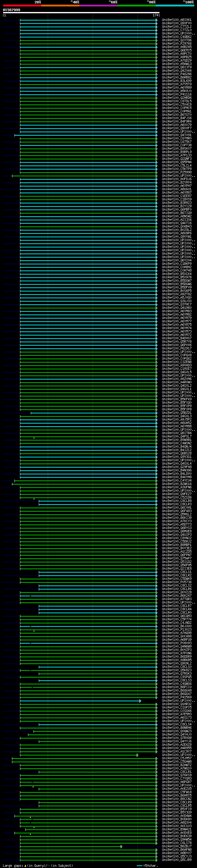197x868 pixels.
Task: Select hit label UniRef100_A9ZT82
Action: click(177, 294)
